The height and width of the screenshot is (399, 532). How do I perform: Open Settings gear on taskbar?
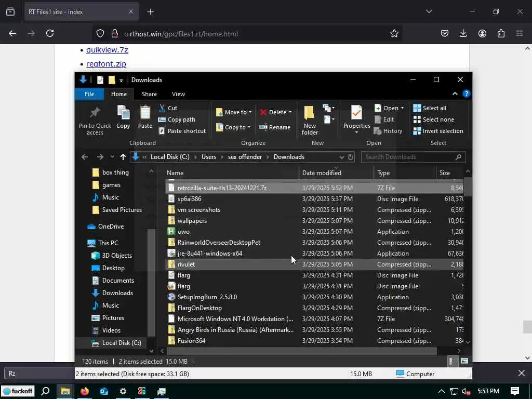click(123, 391)
